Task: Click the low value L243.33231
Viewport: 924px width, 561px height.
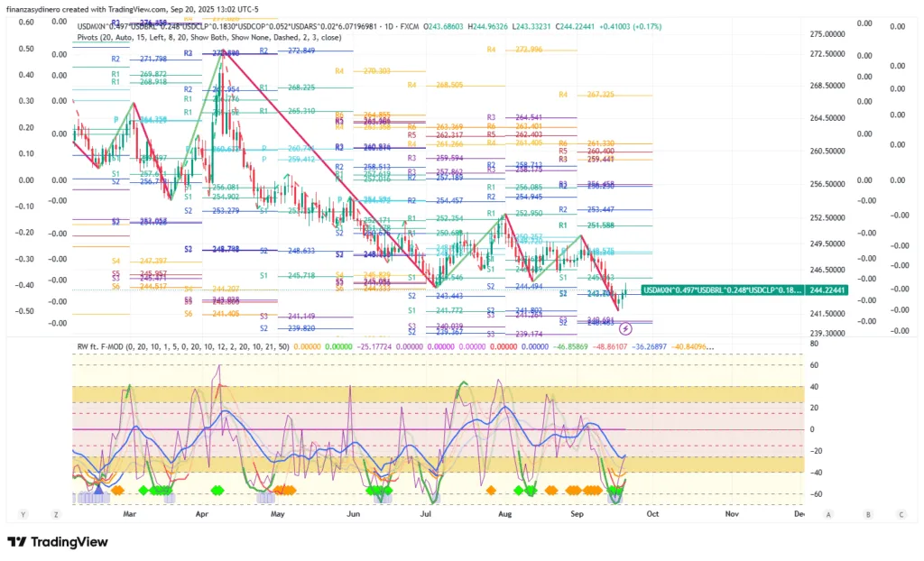Action: coord(532,26)
